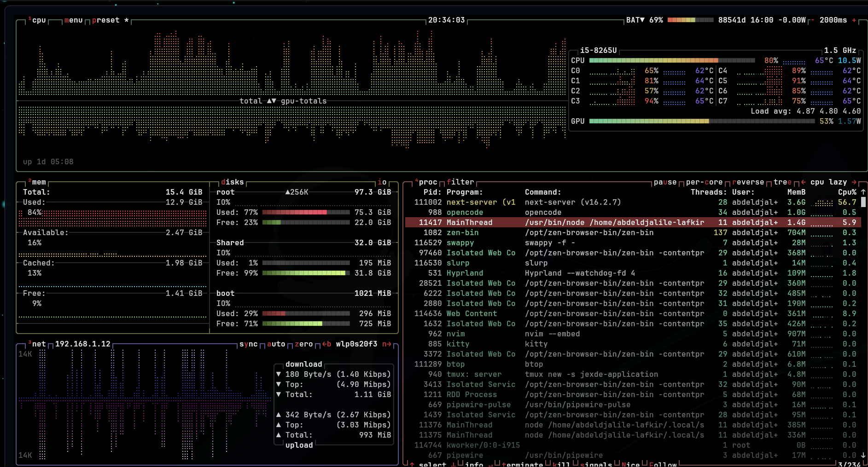Pause the process list

coord(665,182)
